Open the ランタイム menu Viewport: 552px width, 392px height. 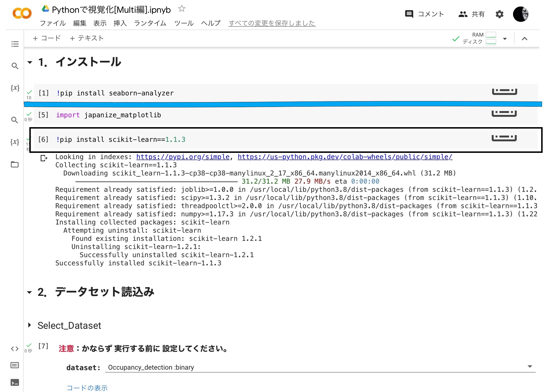[150, 23]
